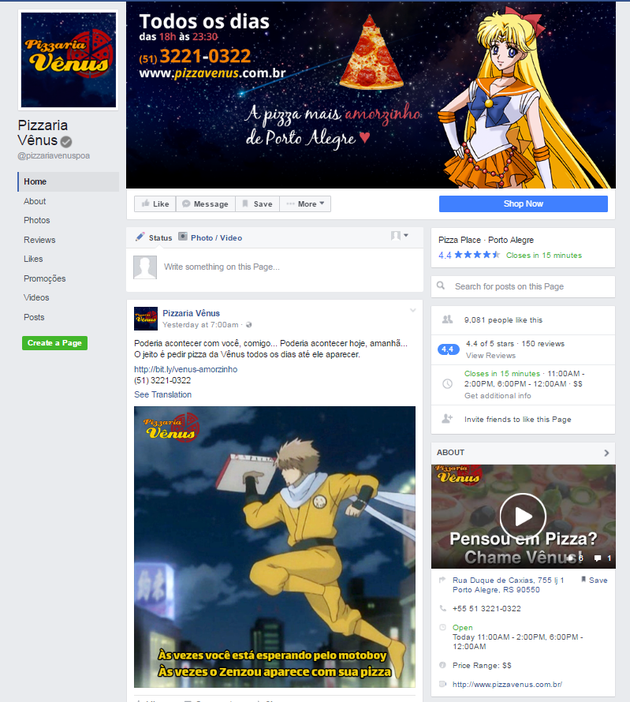Click the search magnifier icon

pyautogui.click(x=441, y=286)
